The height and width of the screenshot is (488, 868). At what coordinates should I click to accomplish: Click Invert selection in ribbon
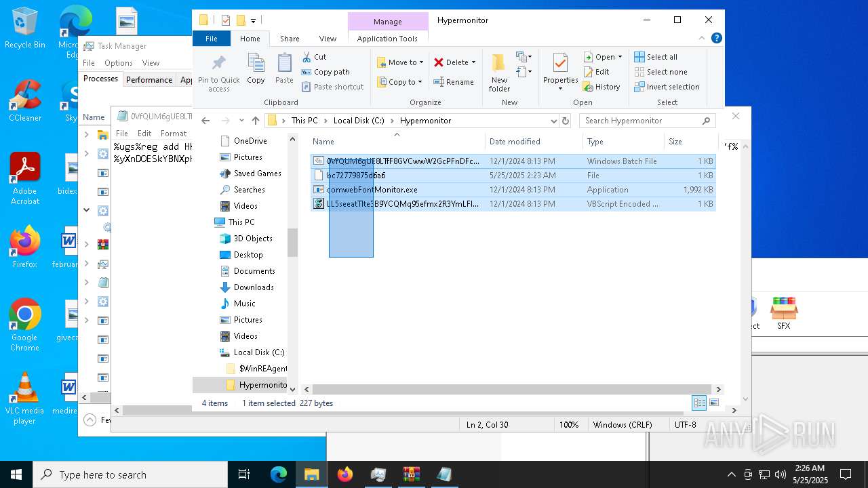[667, 87]
